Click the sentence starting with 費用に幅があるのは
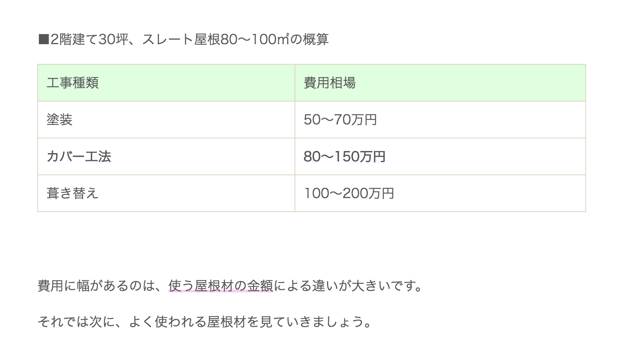Screen dimensions: 623x364 pyautogui.click(x=230, y=285)
